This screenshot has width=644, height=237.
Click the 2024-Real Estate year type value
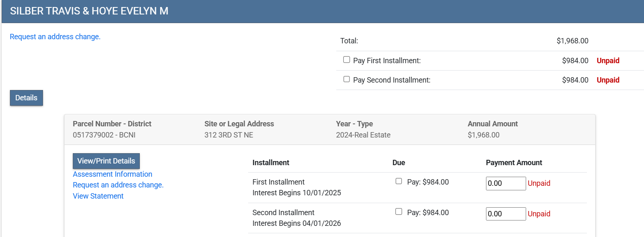pyautogui.click(x=363, y=135)
